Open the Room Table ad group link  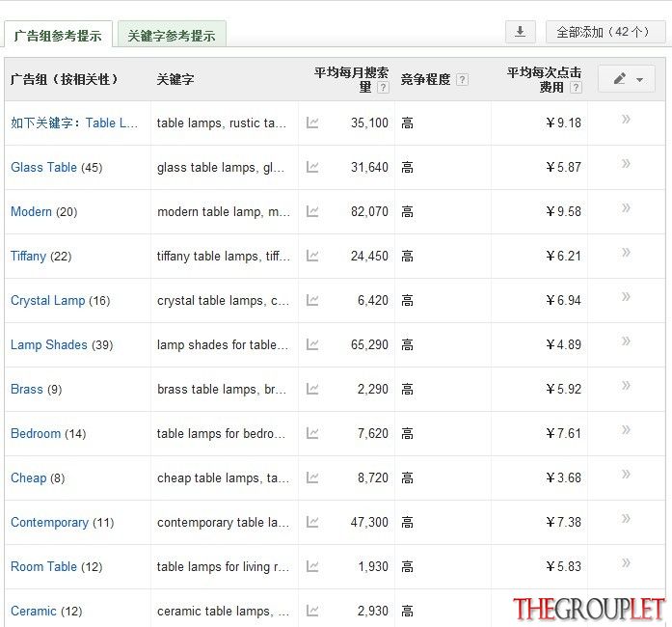click(43, 566)
